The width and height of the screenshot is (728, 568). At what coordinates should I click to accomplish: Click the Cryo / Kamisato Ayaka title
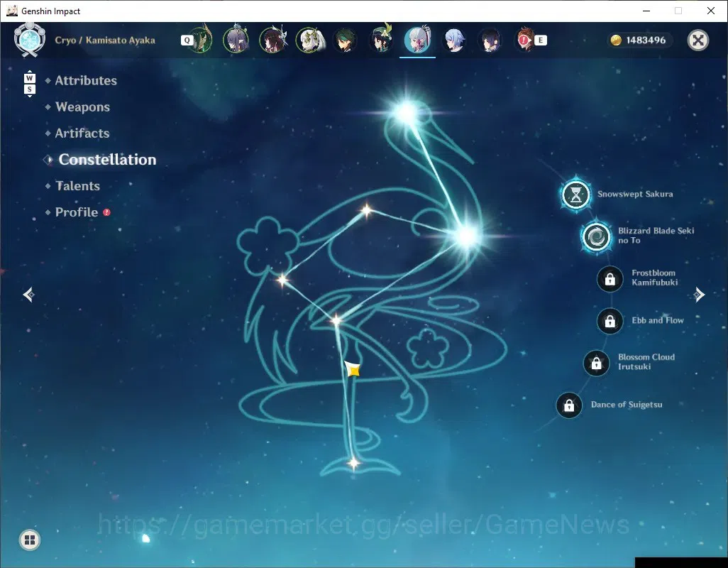click(105, 40)
